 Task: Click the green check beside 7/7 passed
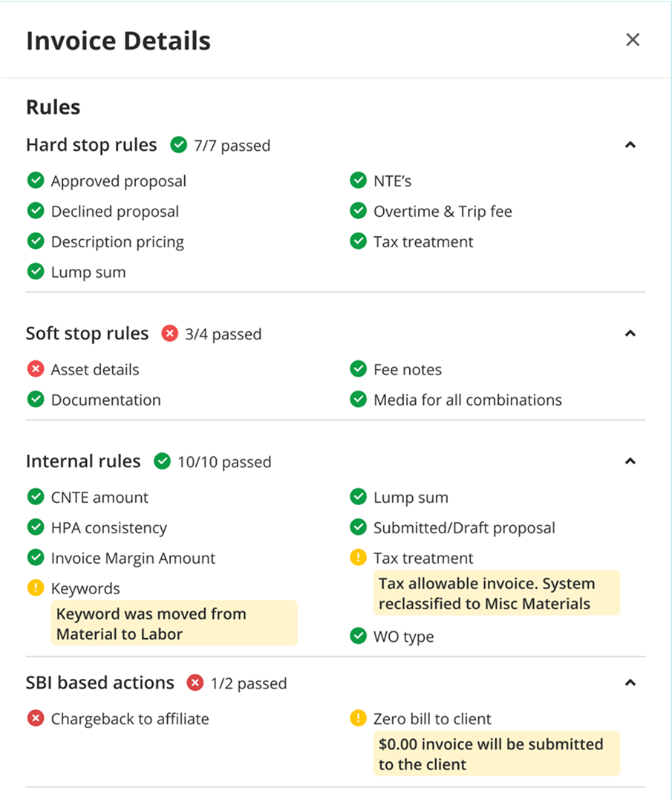[178, 145]
